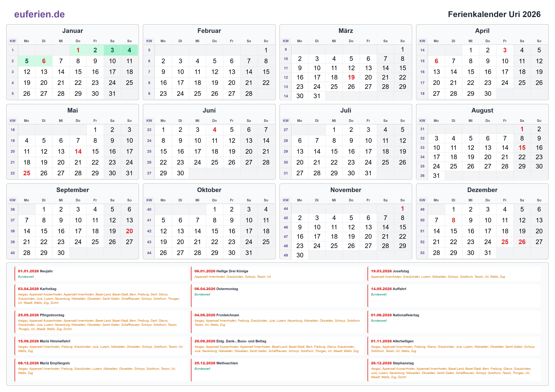The image size is (555, 392).
Task: Click the euferien.de site logo
Action: 39,14
